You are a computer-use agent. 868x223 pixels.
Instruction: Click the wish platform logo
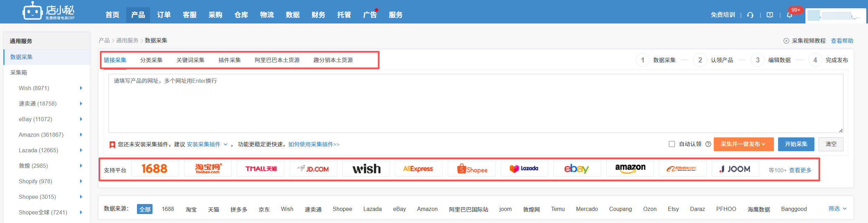click(x=366, y=169)
